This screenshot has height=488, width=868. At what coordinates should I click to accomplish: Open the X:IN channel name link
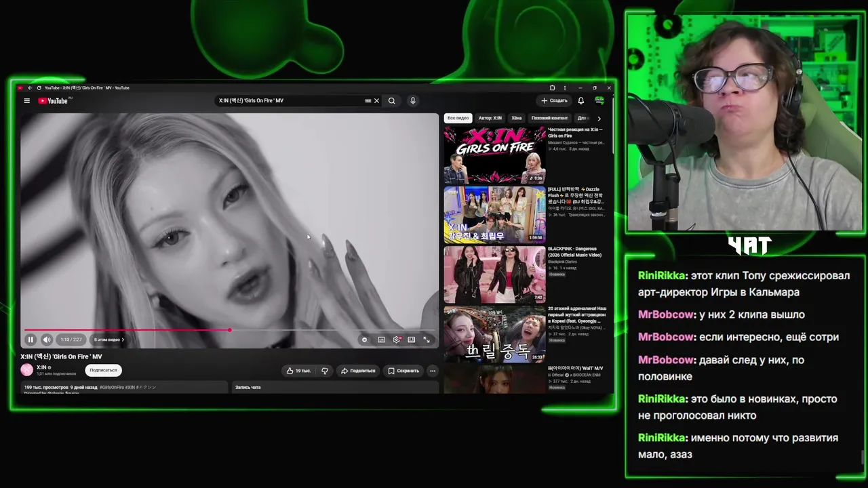pos(41,367)
